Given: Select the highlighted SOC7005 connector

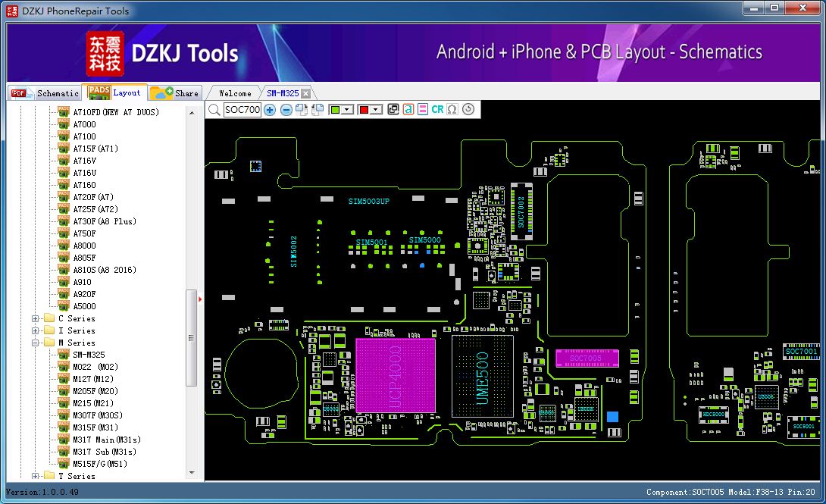Looking at the screenshot, I should tap(587, 358).
